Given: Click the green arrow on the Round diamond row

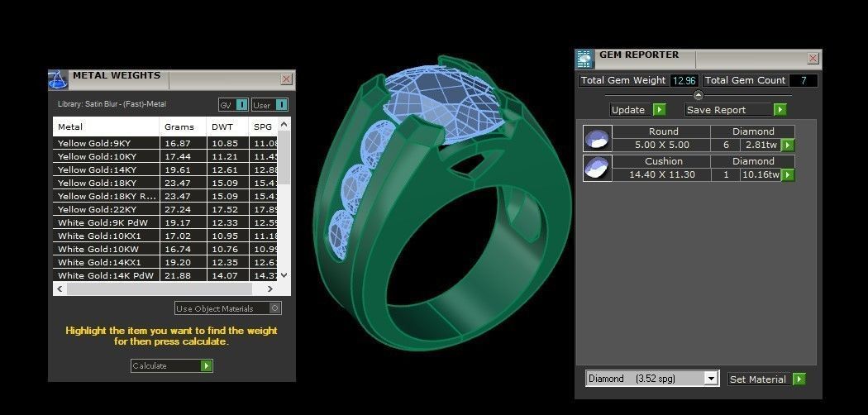Looking at the screenshot, I should pyautogui.click(x=787, y=145).
